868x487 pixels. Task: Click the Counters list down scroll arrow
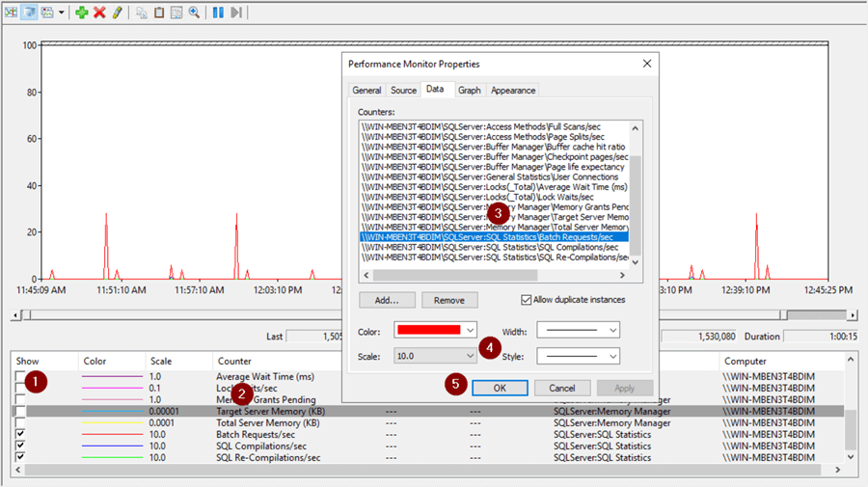(636, 262)
